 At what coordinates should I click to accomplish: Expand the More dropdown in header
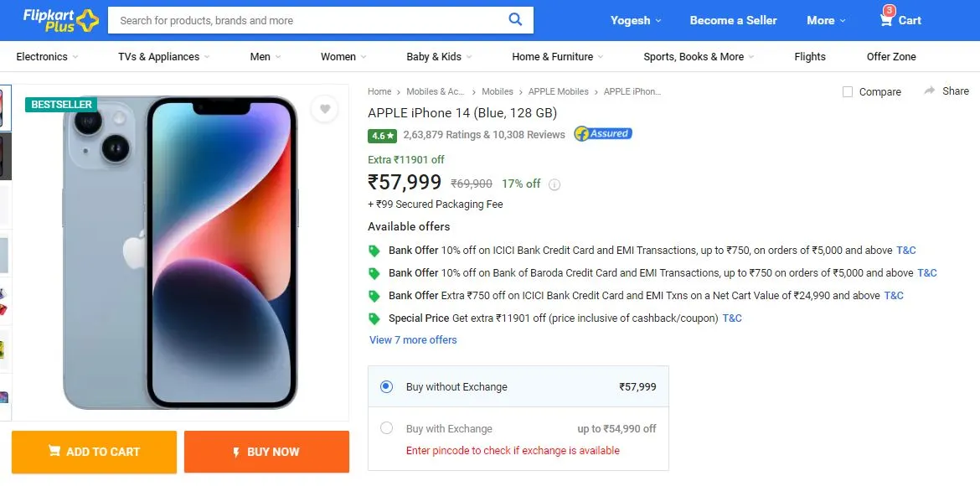point(826,20)
